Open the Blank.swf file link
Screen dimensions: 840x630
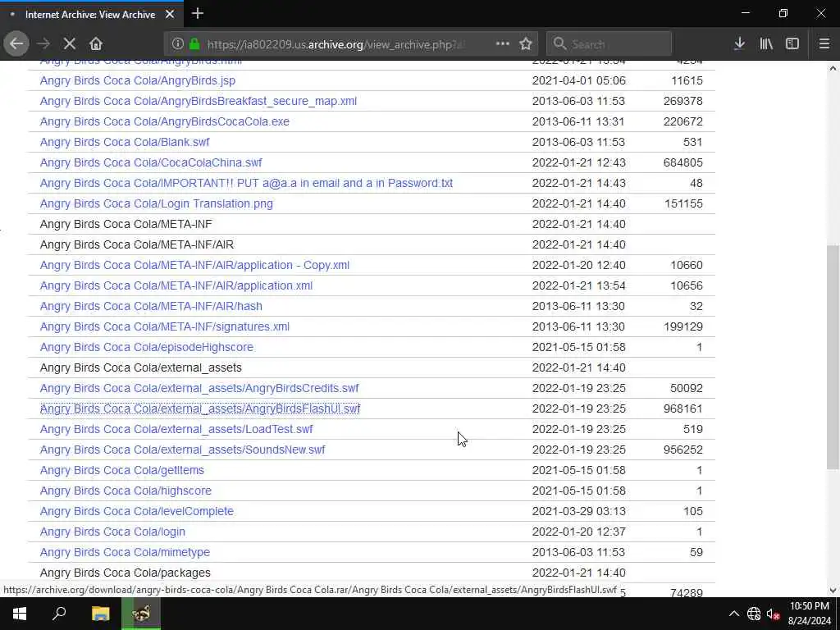pyautogui.click(x=125, y=142)
